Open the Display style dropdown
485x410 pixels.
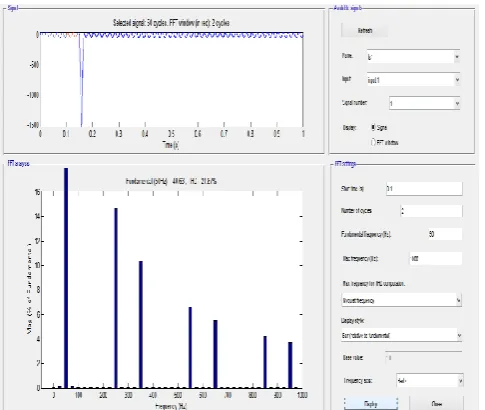click(401, 335)
